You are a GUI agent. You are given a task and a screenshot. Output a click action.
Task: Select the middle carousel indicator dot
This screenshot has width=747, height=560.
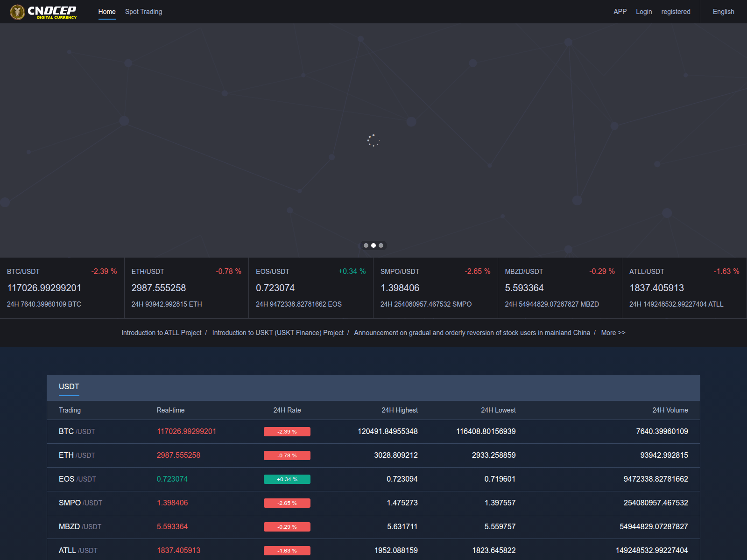(373, 245)
